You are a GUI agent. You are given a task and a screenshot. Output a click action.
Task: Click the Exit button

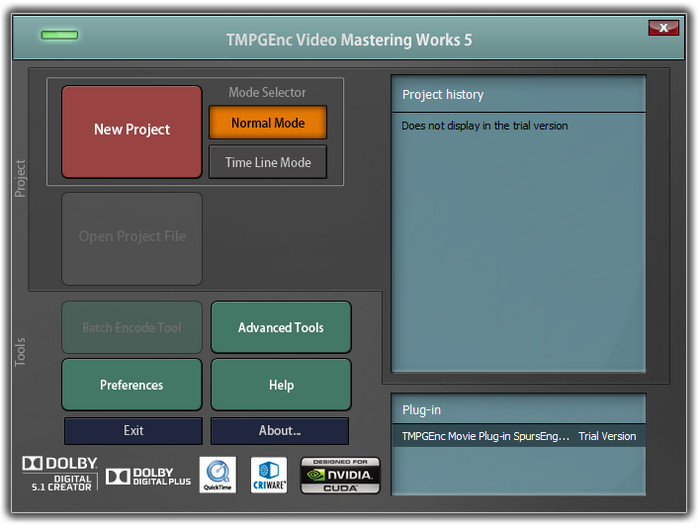[133, 430]
